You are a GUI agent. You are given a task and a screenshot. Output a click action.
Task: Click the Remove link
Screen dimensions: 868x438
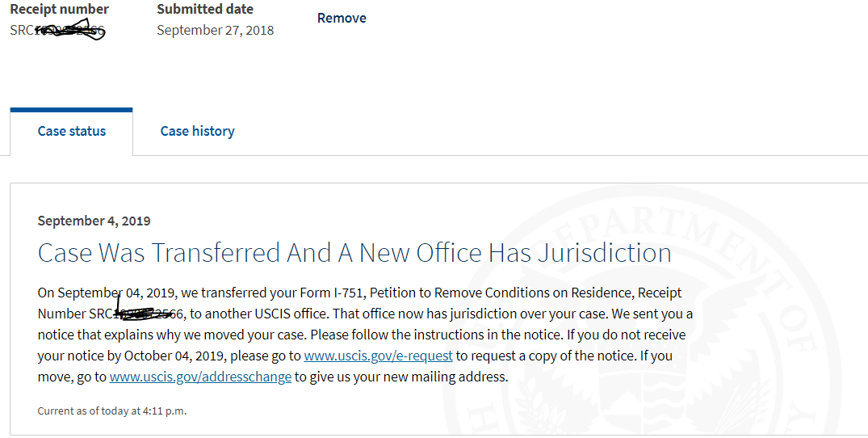coord(342,18)
